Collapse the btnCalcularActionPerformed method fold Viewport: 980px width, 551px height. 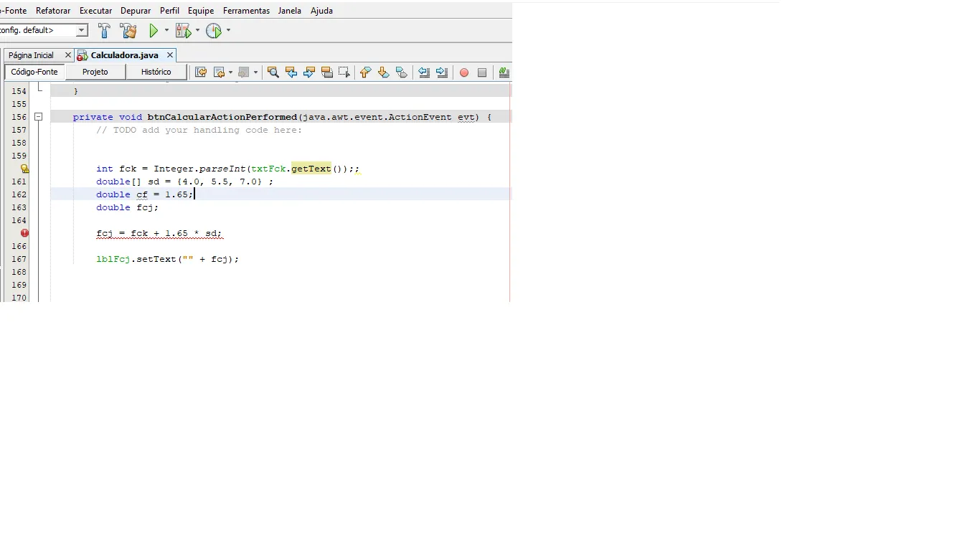39,117
